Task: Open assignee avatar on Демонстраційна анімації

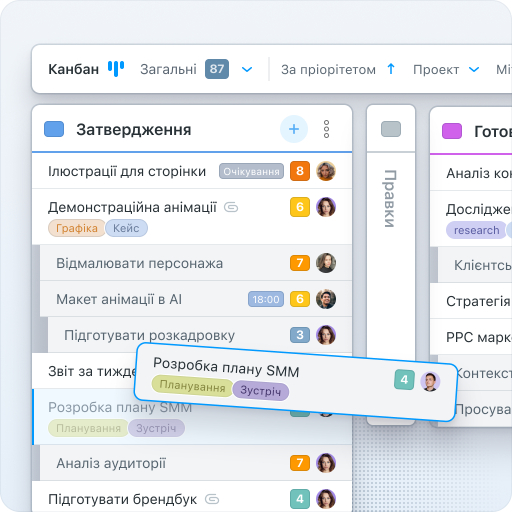Action: click(326, 207)
